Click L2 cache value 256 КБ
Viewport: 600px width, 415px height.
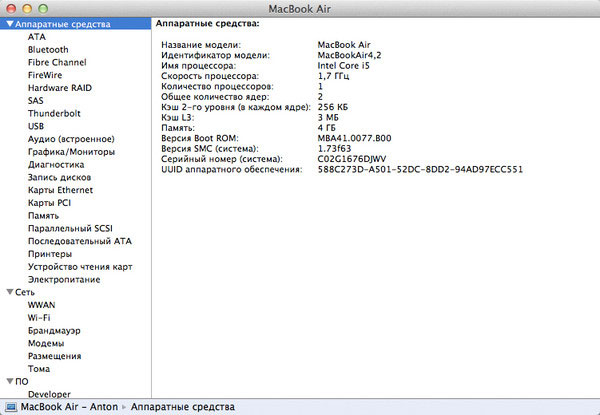point(333,107)
